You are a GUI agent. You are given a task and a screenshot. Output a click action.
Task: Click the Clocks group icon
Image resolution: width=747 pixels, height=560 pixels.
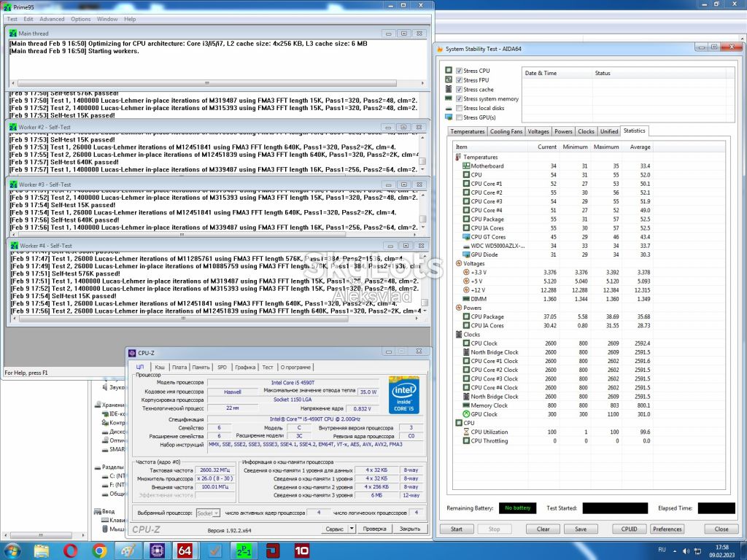[459, 335]
